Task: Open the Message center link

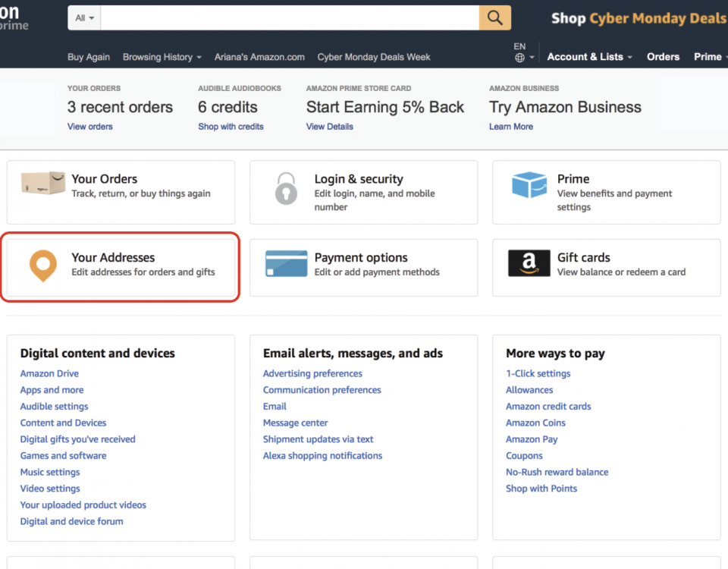Action: [295, 423]
